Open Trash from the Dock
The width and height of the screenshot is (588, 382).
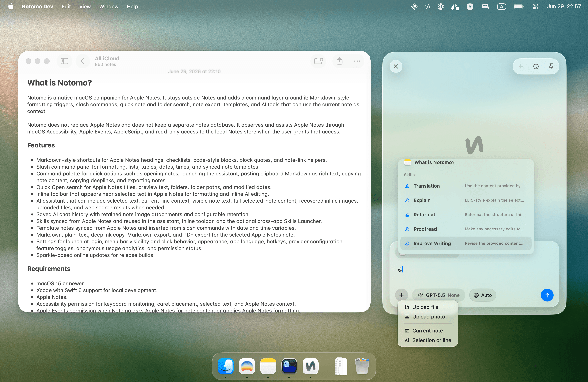(362, 366)
